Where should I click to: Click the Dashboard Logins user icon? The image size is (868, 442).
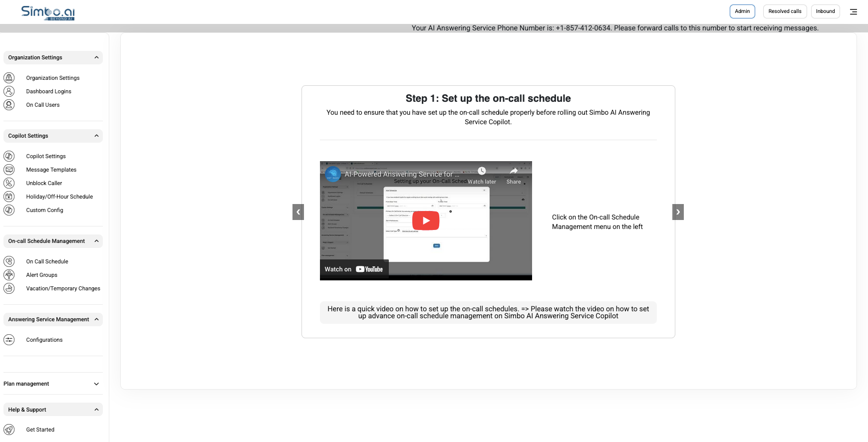[9, 91]
